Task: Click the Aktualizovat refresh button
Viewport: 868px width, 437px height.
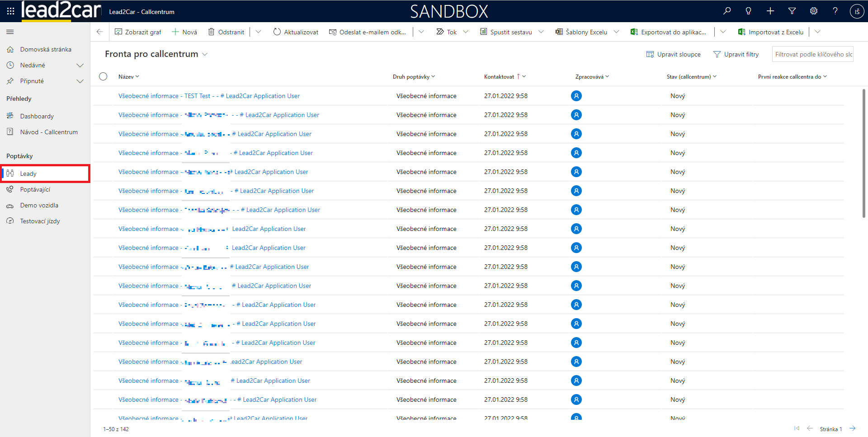Action: coord(296,32)
